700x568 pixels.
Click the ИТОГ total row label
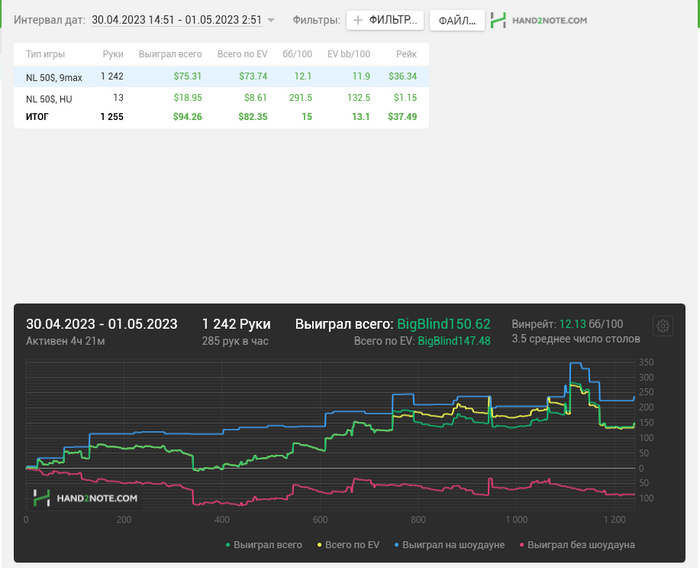[37, 117]
